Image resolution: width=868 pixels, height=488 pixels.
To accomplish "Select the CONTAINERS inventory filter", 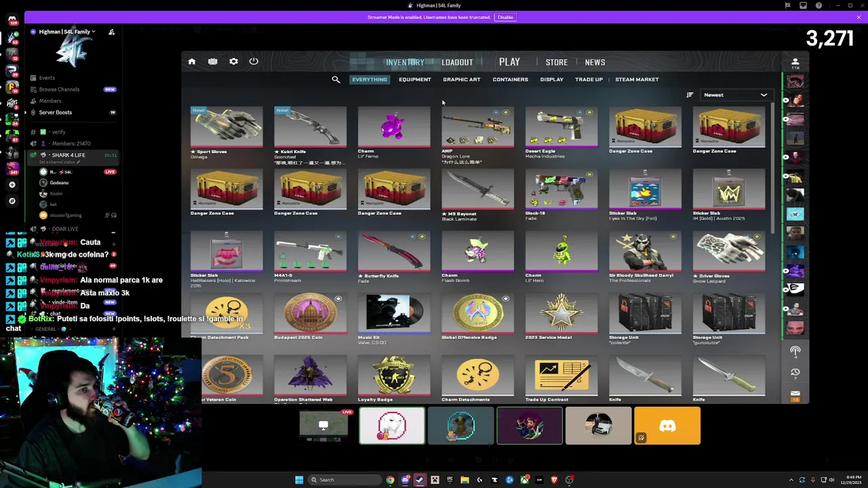I will (510, 79).
